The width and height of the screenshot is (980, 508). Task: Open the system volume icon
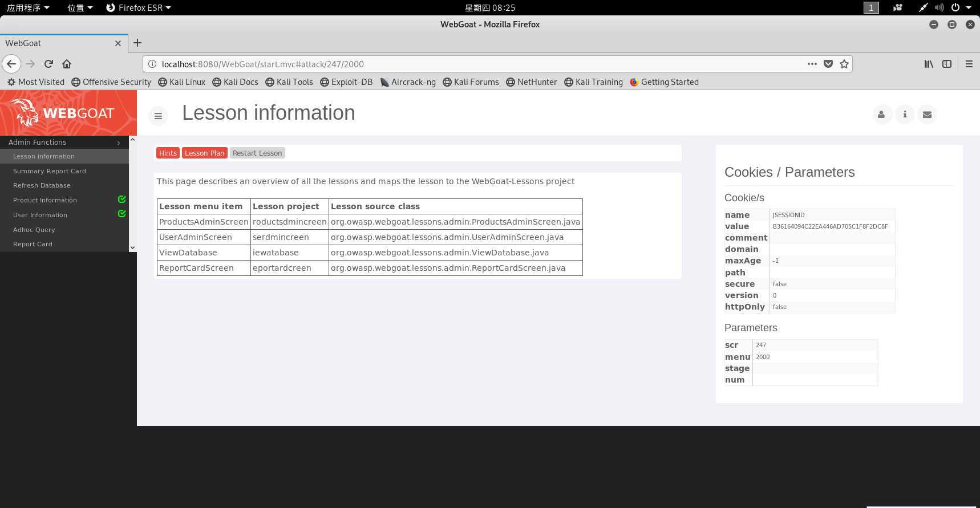click(939, 7)
